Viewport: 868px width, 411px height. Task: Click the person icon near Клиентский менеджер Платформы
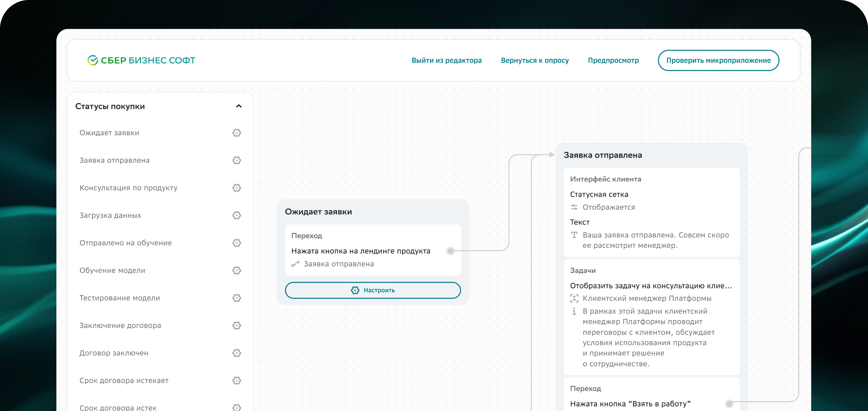coord(574,298)
